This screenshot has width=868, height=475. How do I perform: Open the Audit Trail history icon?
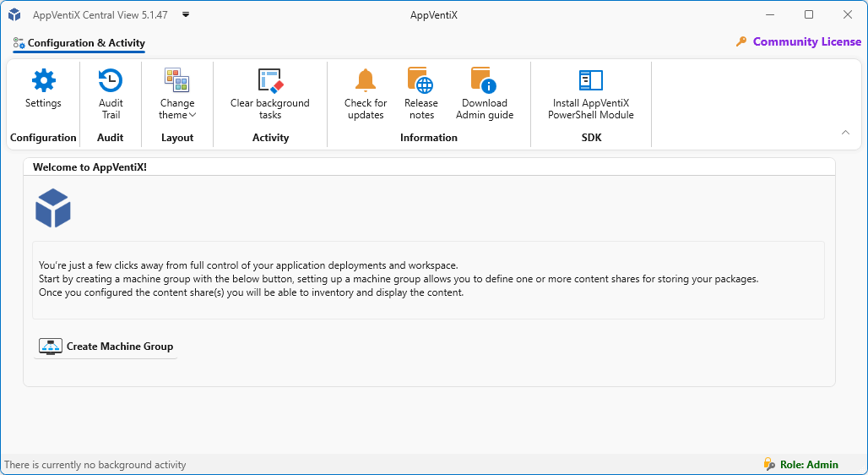[110, 80]
